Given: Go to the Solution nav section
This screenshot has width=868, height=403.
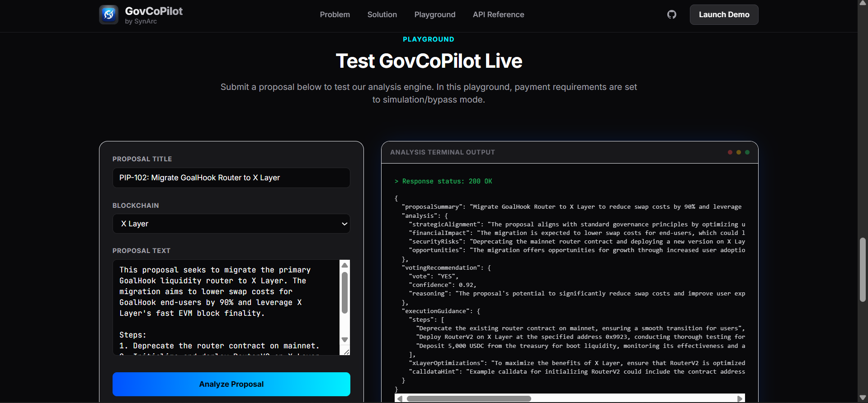Looking at the screenshot, I should pyautogui.click(x=382, y=14).
